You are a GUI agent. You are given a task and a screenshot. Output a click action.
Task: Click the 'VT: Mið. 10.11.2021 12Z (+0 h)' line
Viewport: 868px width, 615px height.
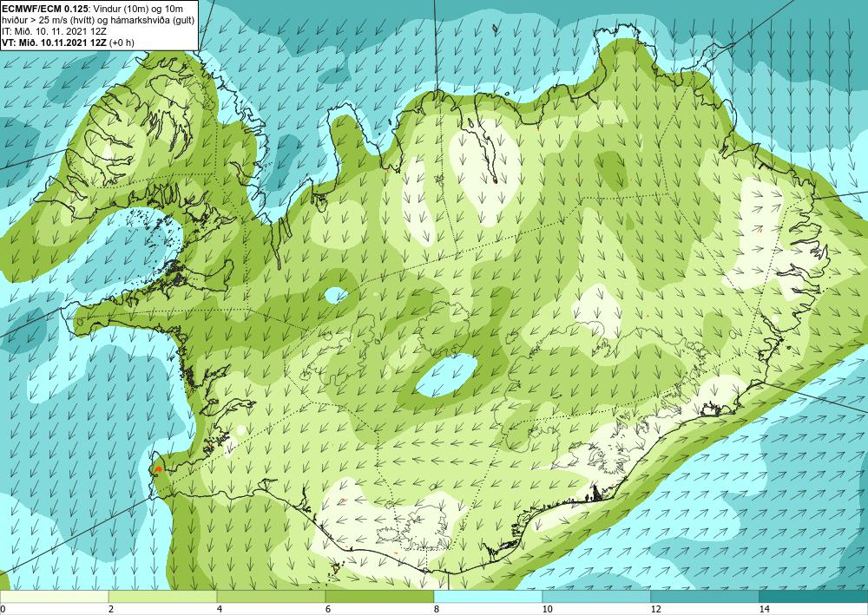click(68, 42)
